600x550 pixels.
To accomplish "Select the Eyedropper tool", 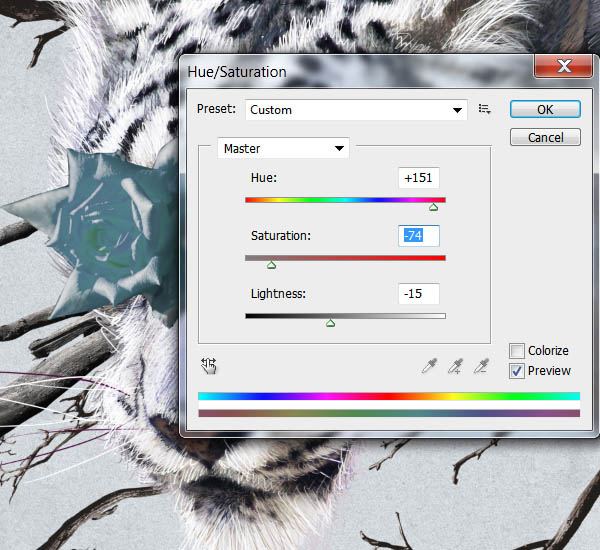I will click(x=429, y=366).
